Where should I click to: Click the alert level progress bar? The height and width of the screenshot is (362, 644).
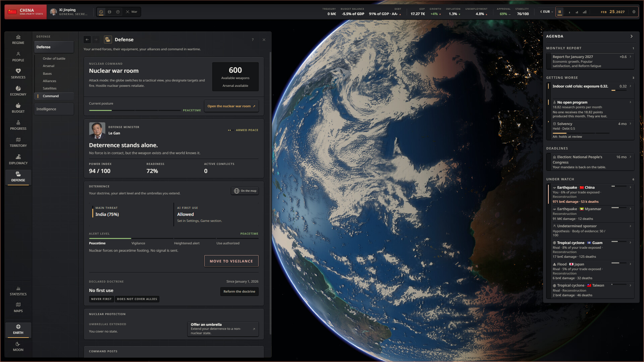173,238
